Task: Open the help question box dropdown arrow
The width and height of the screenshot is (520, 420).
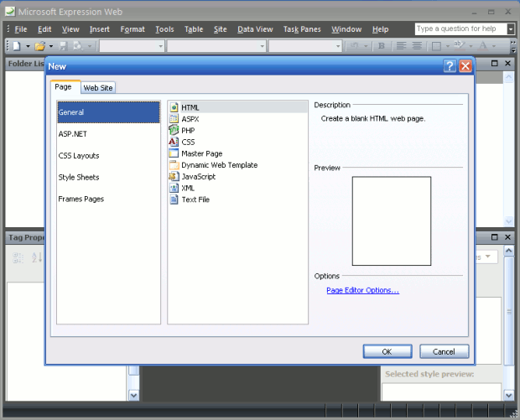Action: coord(511,29)
